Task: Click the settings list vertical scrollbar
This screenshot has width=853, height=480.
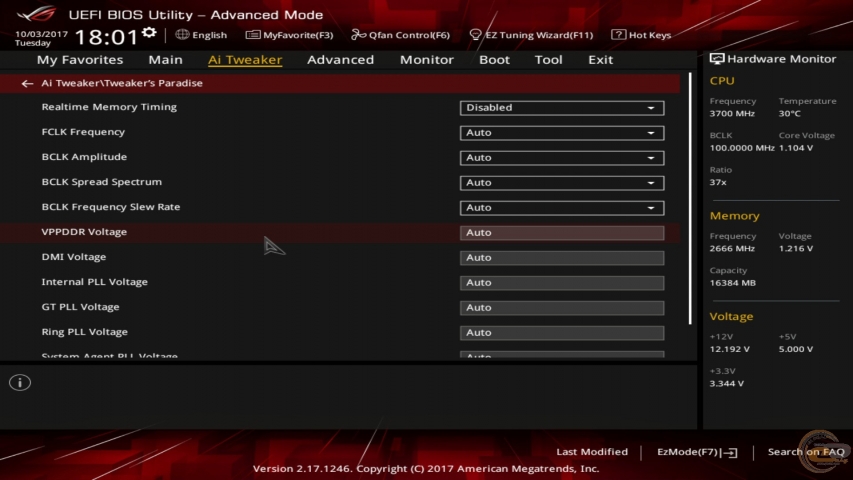Action: tap(690, 199)
